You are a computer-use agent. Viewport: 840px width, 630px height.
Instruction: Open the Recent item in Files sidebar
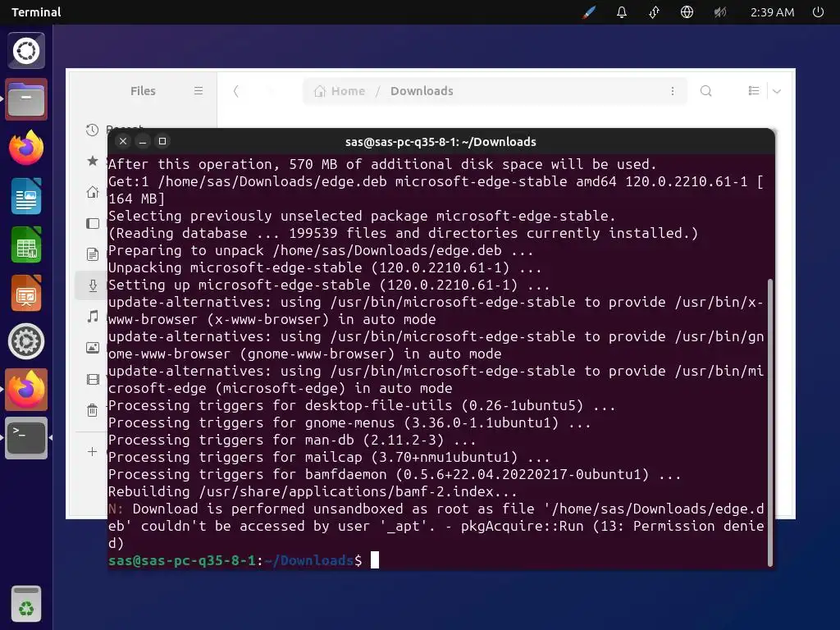coord(93,130)
